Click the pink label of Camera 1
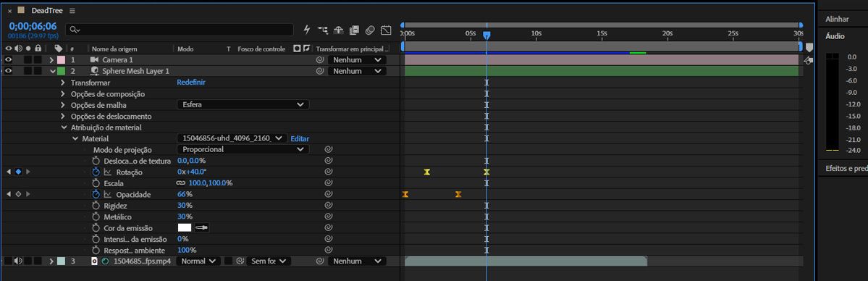Viewport: 868px width, 281px height. [x=62, y=59]
